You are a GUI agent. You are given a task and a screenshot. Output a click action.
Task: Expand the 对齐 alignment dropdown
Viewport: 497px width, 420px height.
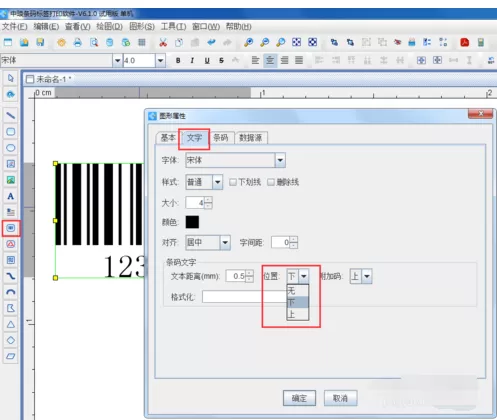coord(225,242)
